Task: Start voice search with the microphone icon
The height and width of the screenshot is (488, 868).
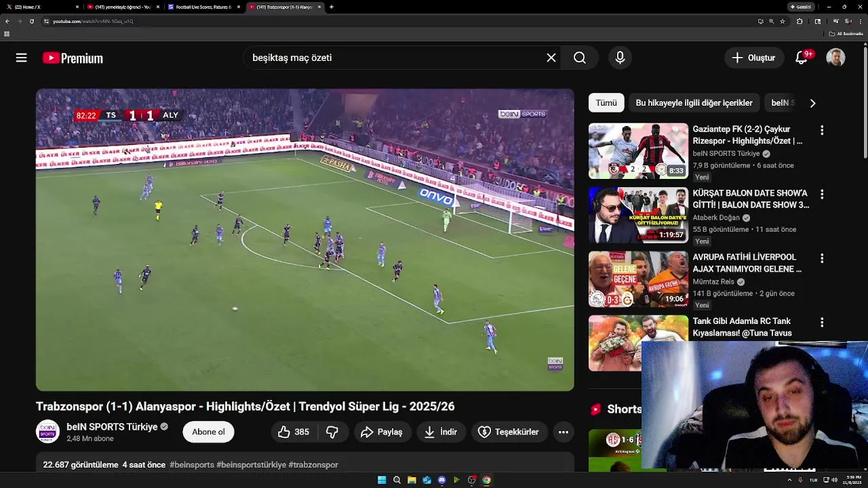Action: tap(620, 58)
